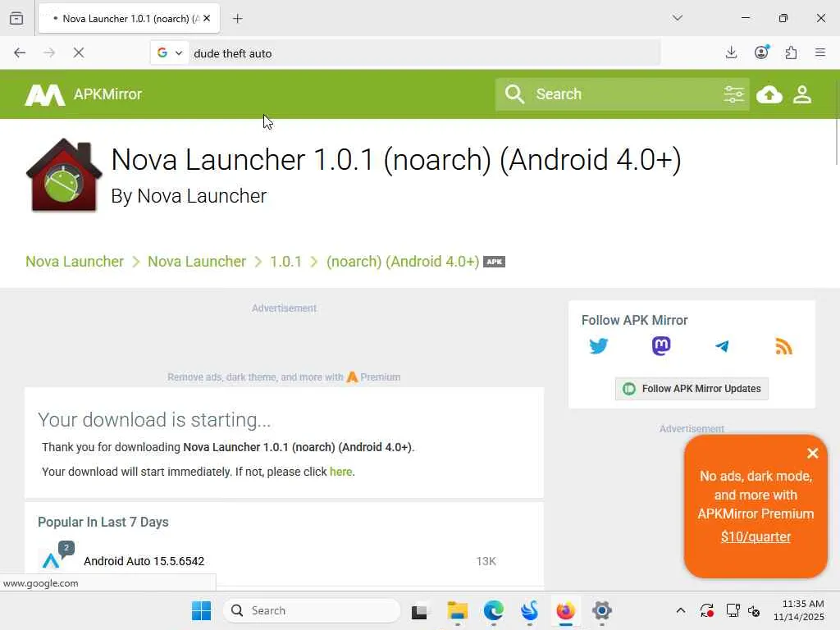Click the Firefox taskbar icon
The image size is (840, 630).
pos(565,610)
